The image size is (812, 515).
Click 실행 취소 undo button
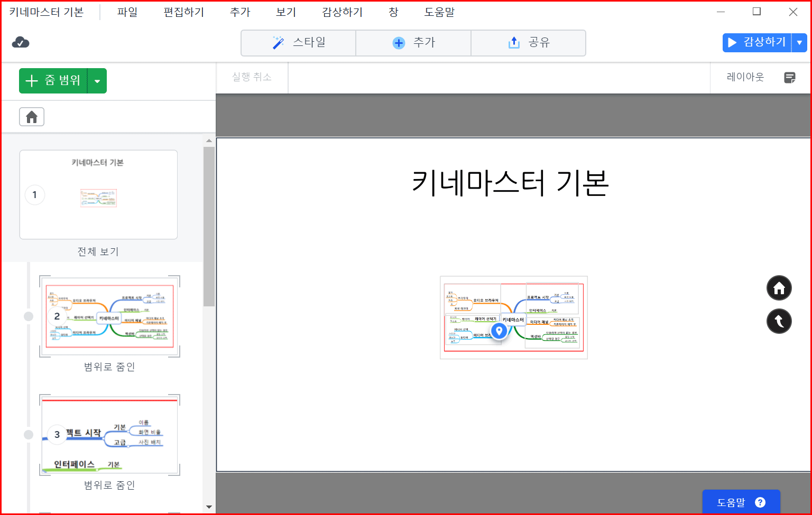[252, 77]
